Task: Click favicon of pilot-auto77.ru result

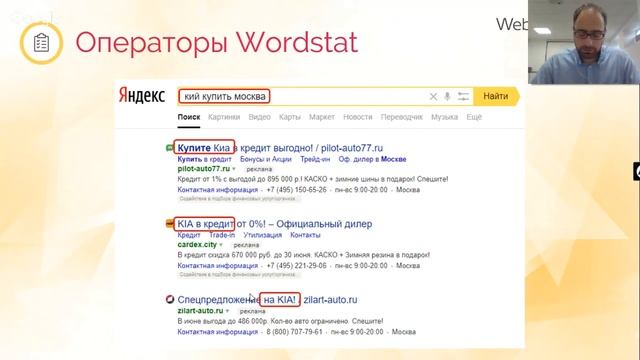Action: click(169, 148)
